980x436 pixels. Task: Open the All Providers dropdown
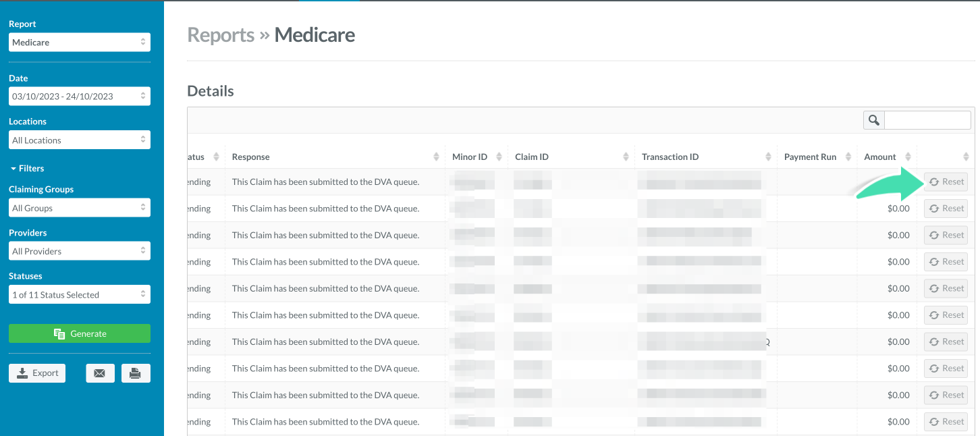tap(80, 251)
